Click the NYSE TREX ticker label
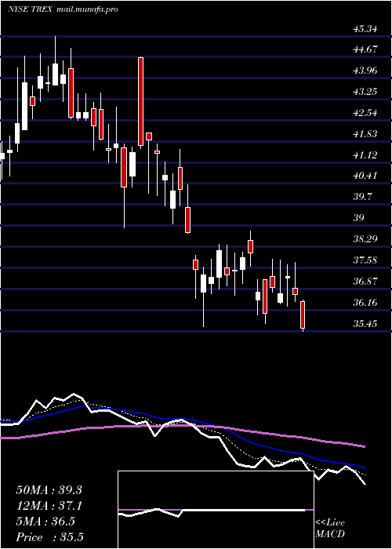392x549 pixels. pyautogui.click(x=30, y=9)
